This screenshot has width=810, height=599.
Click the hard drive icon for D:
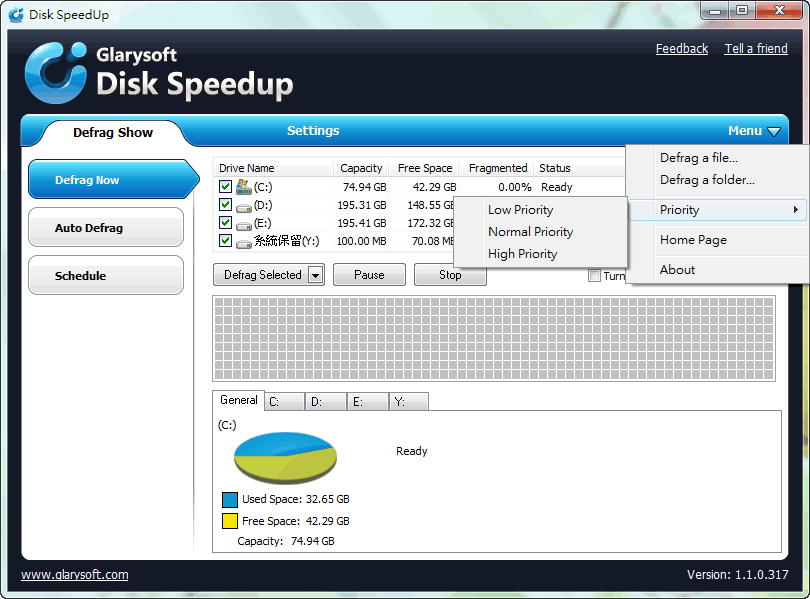click(x=244, y=208)
